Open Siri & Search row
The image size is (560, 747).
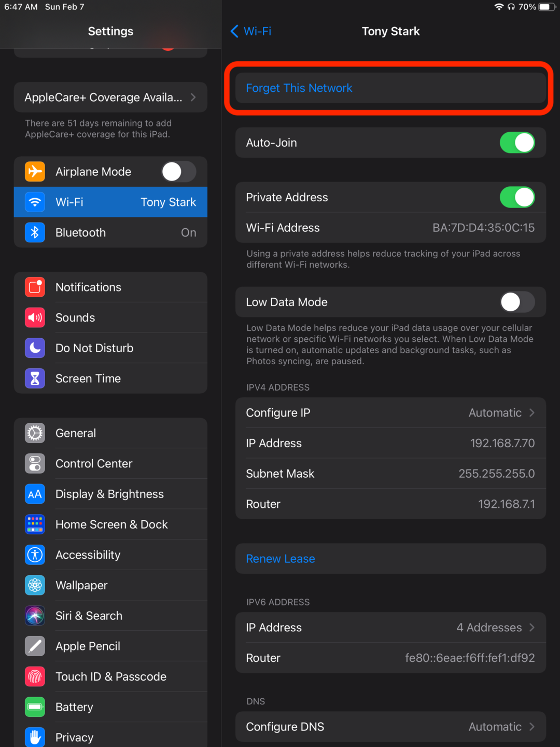(110, 616)
